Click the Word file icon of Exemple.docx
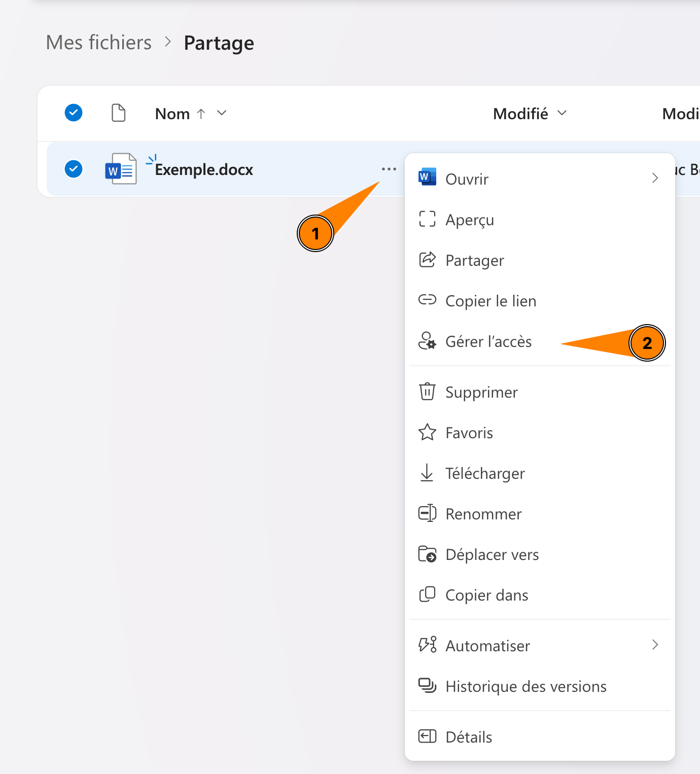The height and width of the screenshot is (774, 700). point(121,169)
